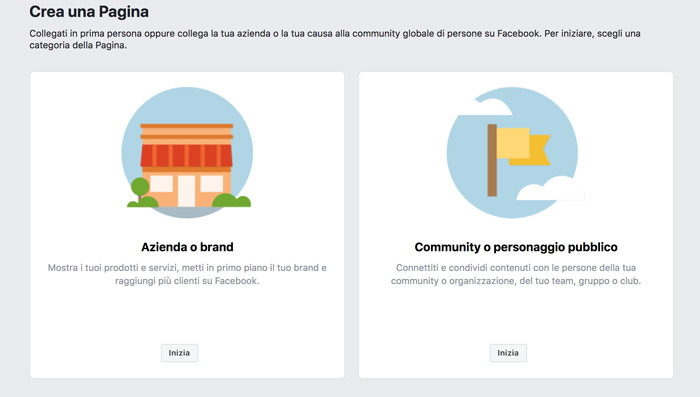This screenshot has height=397, width=700.
Task: Click the Azienda o brand description text
Action: pos(187,274)
